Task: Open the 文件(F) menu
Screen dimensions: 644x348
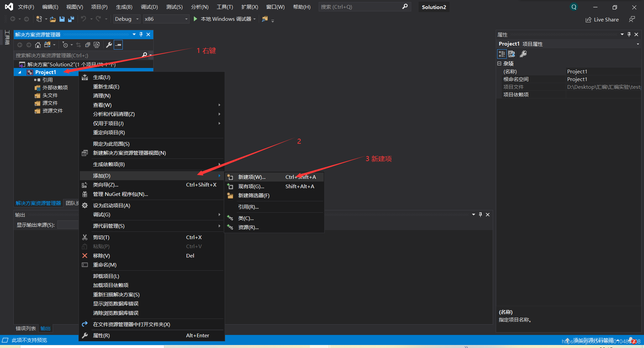Action: click(26, 7)
